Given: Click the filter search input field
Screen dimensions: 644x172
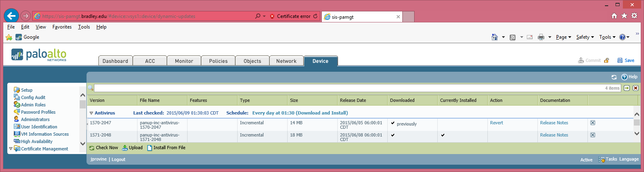Looking at the screenshot, I should [x=346, y=88].
